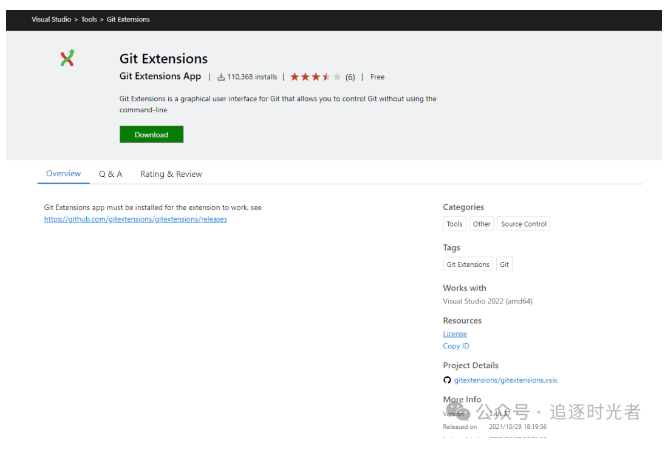The width and height of the screenshot is (666, 457).
Task: Switch to Q & A tab
Action: coord(110,174)
